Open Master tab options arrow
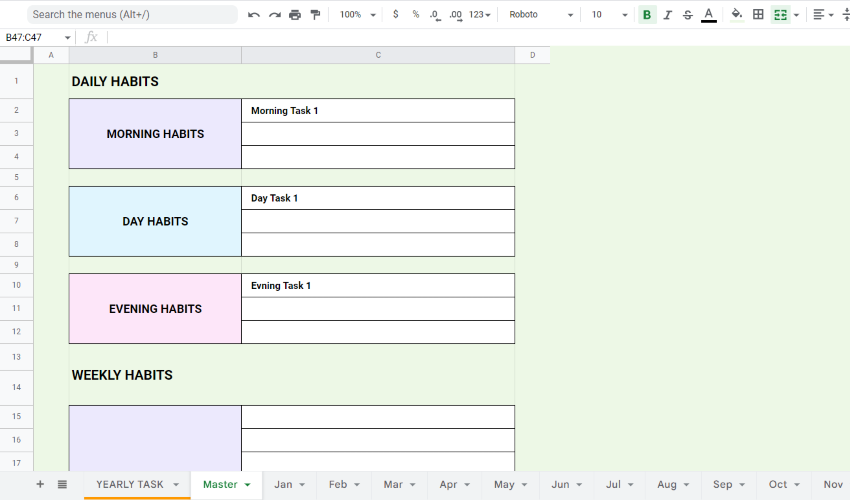850x500 pixels. pyautogui.click(x=248, y=485)
